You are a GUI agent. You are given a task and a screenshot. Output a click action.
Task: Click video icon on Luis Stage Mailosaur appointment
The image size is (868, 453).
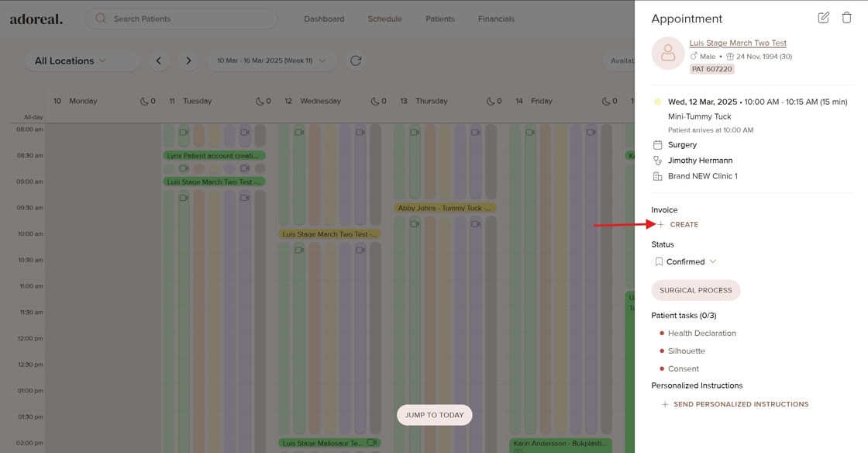(x=372, y=442)
